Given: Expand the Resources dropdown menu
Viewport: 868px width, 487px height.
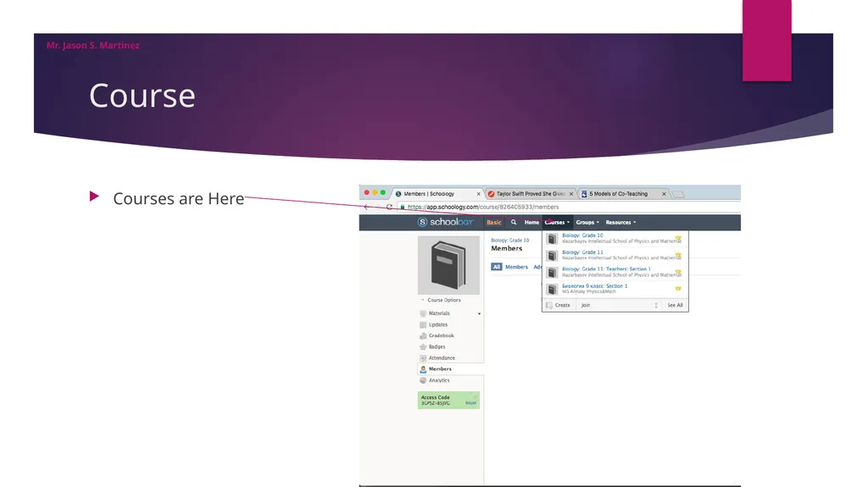Looking at the screenshot, I should click(620, 223).
